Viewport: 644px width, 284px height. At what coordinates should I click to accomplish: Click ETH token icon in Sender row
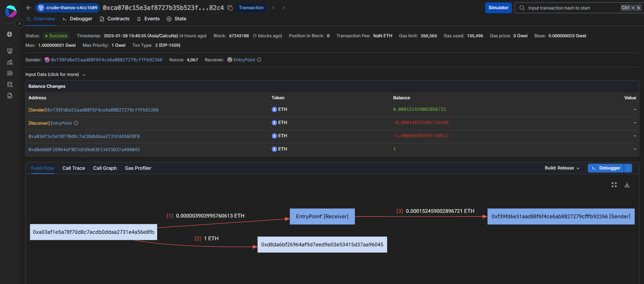click(x=274, y=109)
